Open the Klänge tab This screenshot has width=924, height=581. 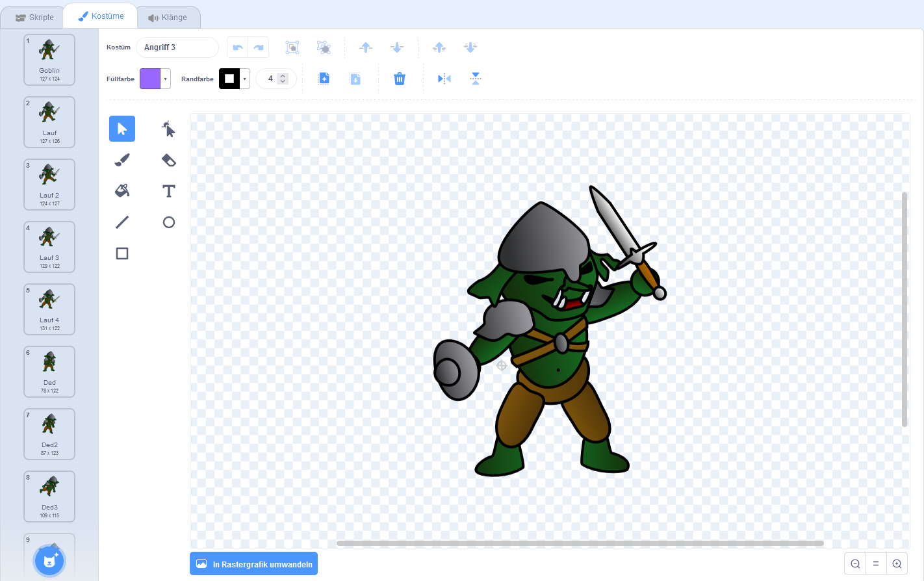tap(168, 18)
